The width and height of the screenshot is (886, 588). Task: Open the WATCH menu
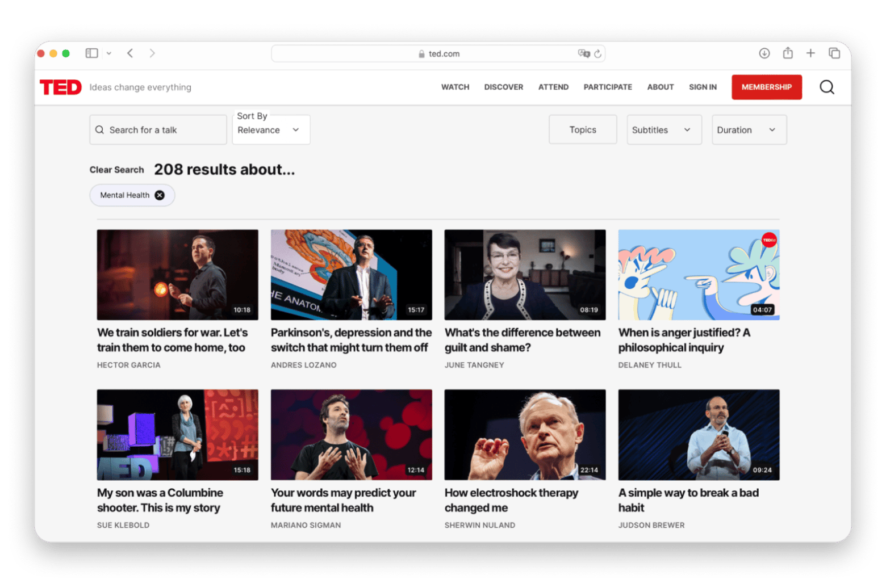455,87
